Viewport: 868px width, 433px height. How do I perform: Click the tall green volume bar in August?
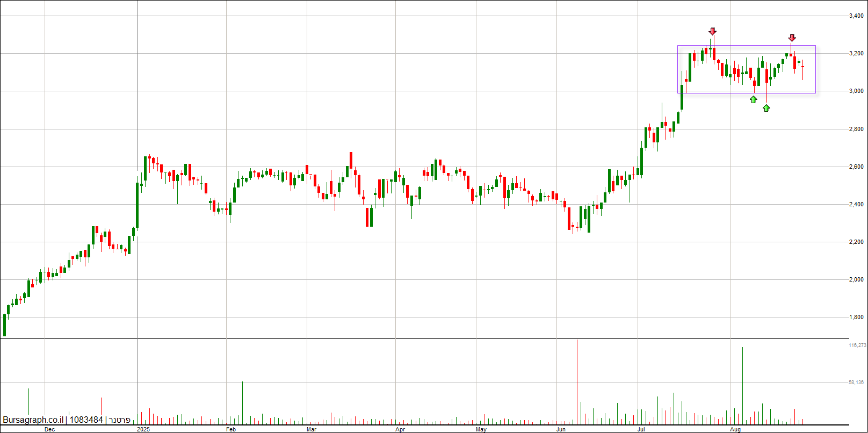coord(742,386)
